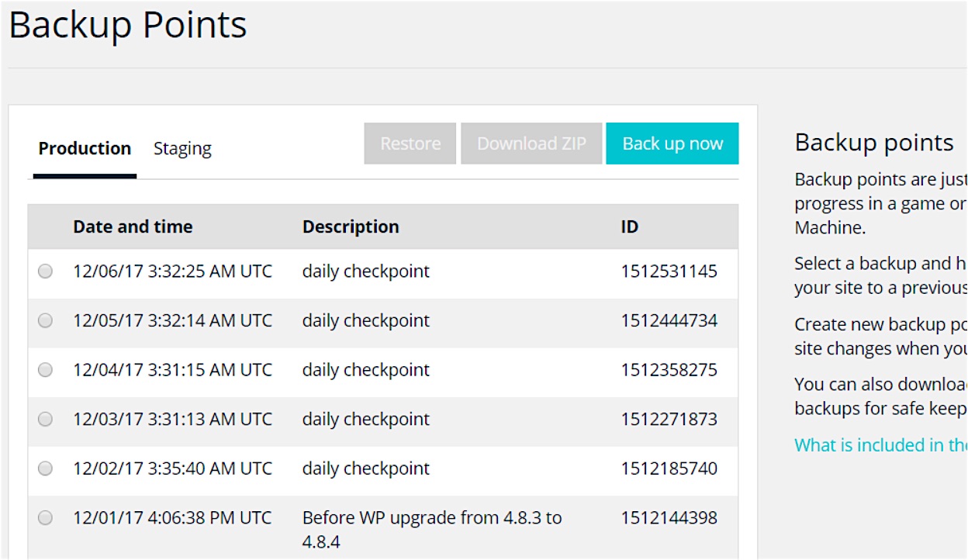Click backup ID 1512444734
The height and width of the screenshot is (560, 968).
669,320
